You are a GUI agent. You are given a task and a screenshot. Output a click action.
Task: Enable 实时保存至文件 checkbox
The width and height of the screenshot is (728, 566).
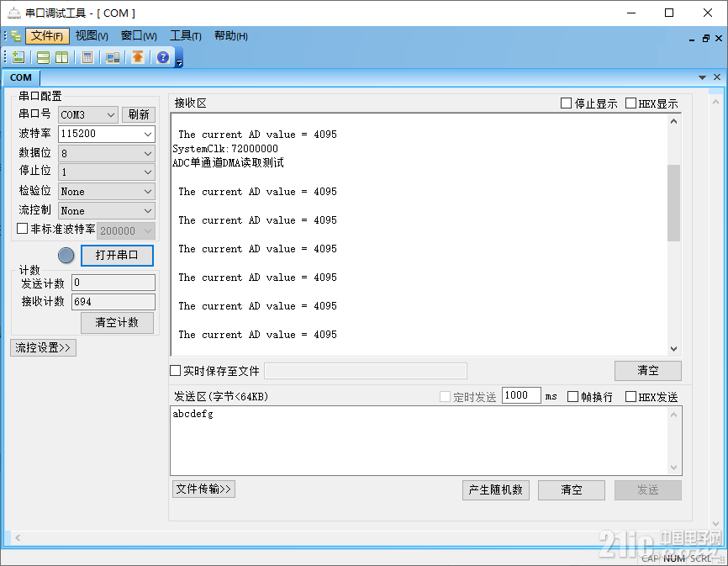[176, 371]
